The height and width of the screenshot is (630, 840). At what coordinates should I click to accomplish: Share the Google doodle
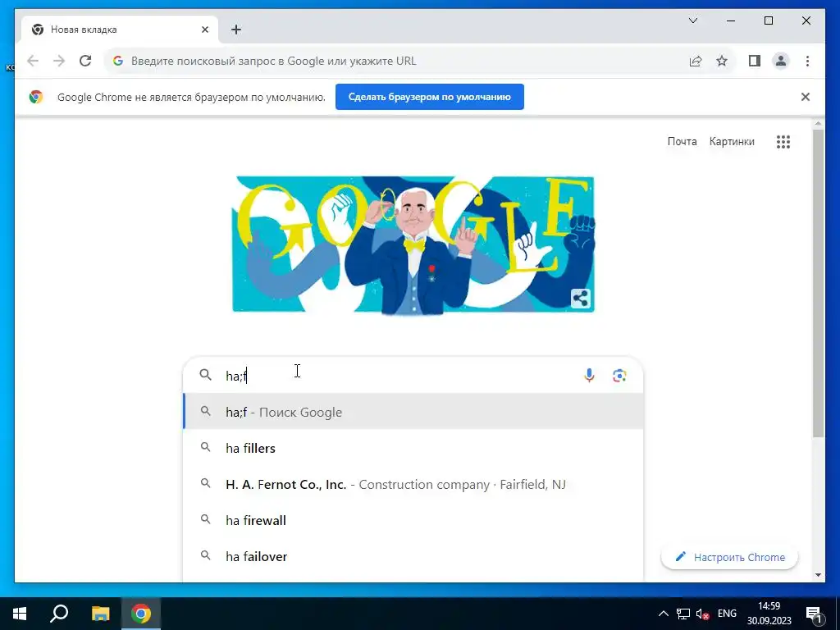coord(581,299)
